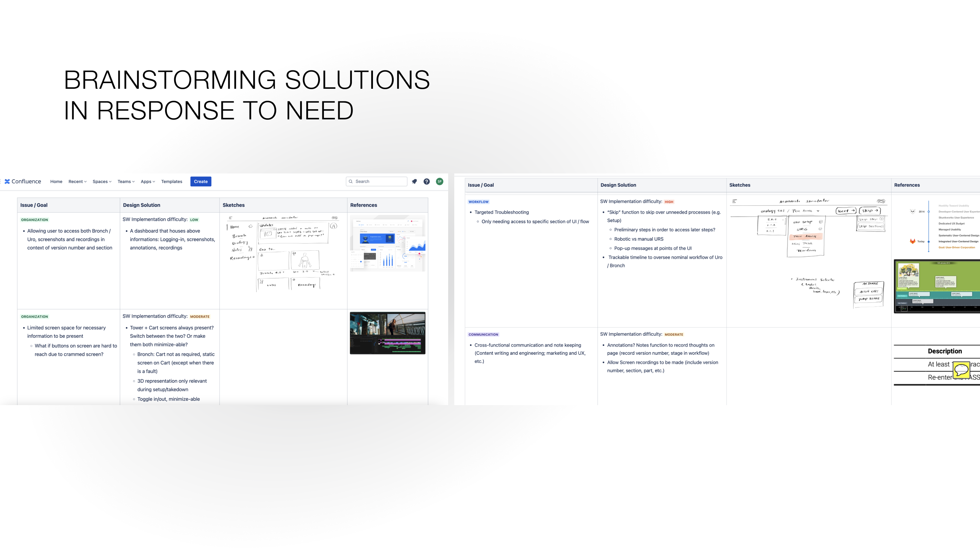Click the notification bell icon
980x551 pixels.
pyautogui.click(x=414, y=181)
